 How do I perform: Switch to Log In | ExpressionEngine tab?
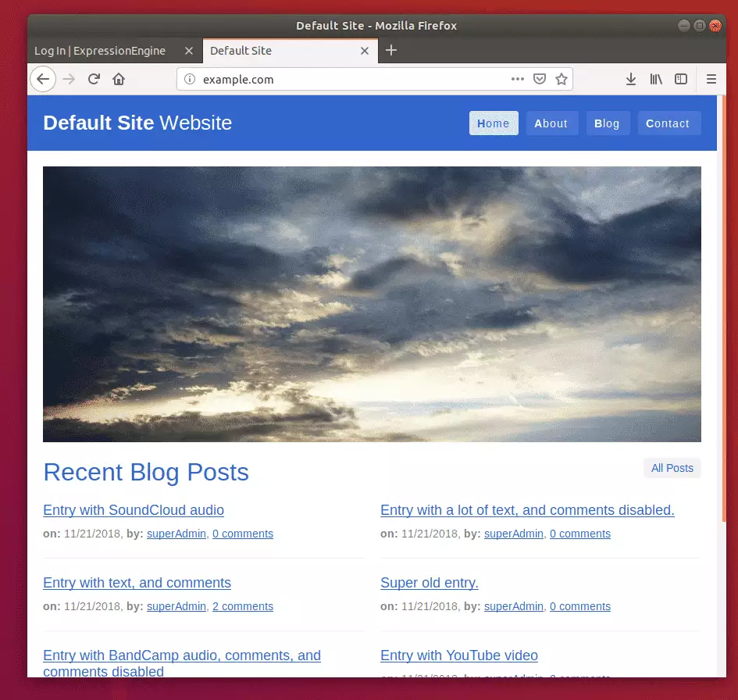click(x=100, y=51)
